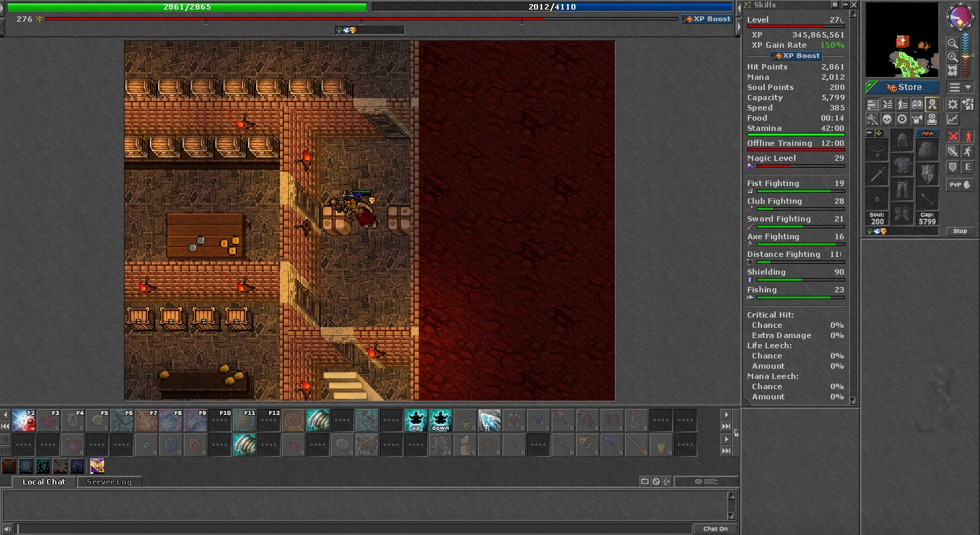Screen dimensions: 980x535
Task: Toggle the running chase mode
Action: 968,151
